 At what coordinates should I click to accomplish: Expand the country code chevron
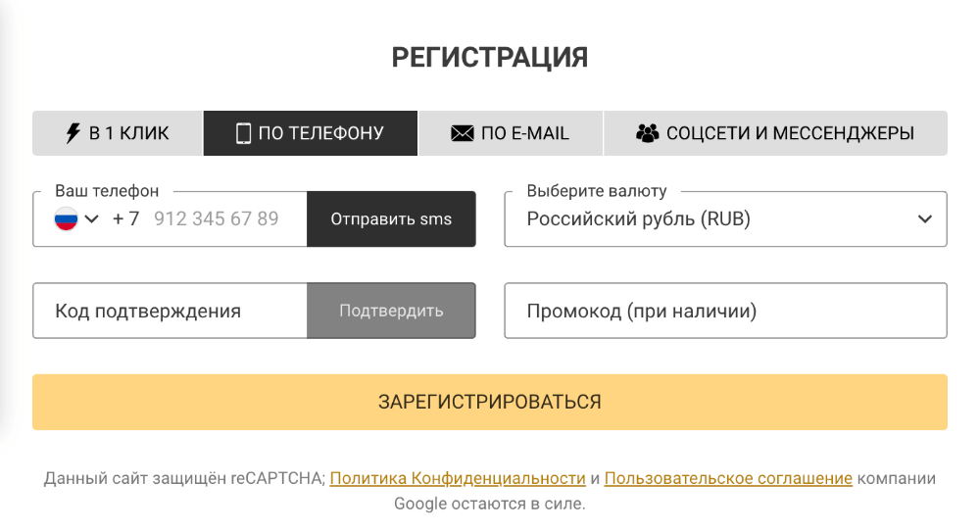(x=92, y=218)
